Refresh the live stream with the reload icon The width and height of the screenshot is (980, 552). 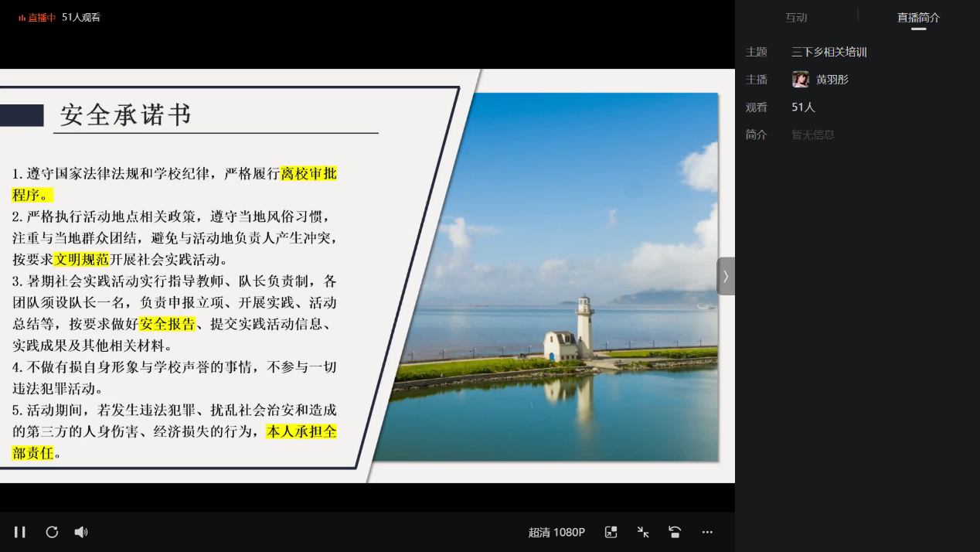click(x=52, y=532)
